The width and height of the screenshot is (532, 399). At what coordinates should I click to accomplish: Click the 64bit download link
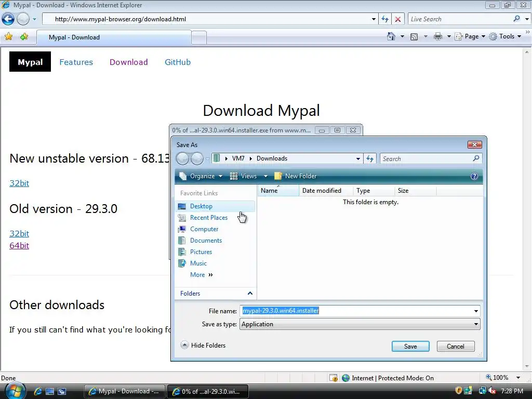coord(19,245)
